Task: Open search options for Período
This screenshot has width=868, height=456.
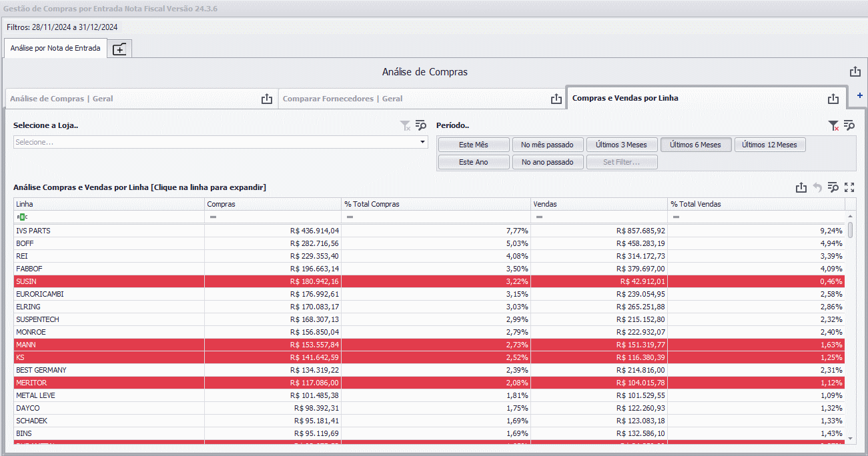Action: coord(849,125)
